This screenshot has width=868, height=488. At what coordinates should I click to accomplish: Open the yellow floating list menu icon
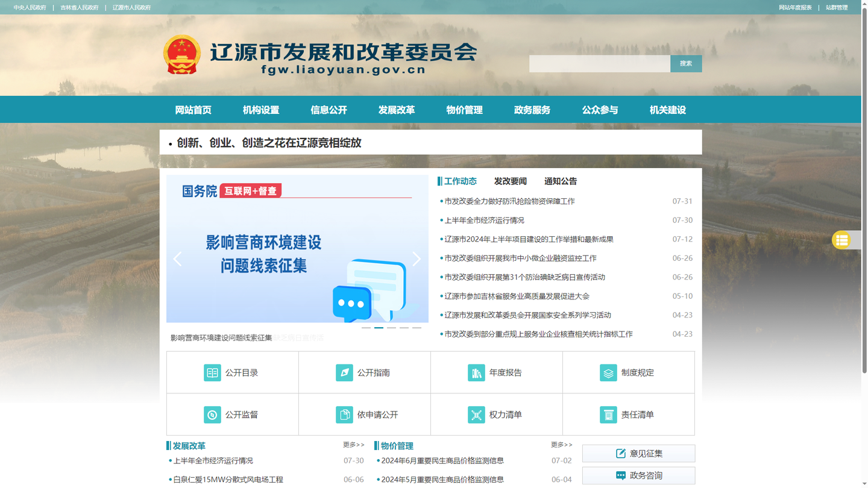841,240
